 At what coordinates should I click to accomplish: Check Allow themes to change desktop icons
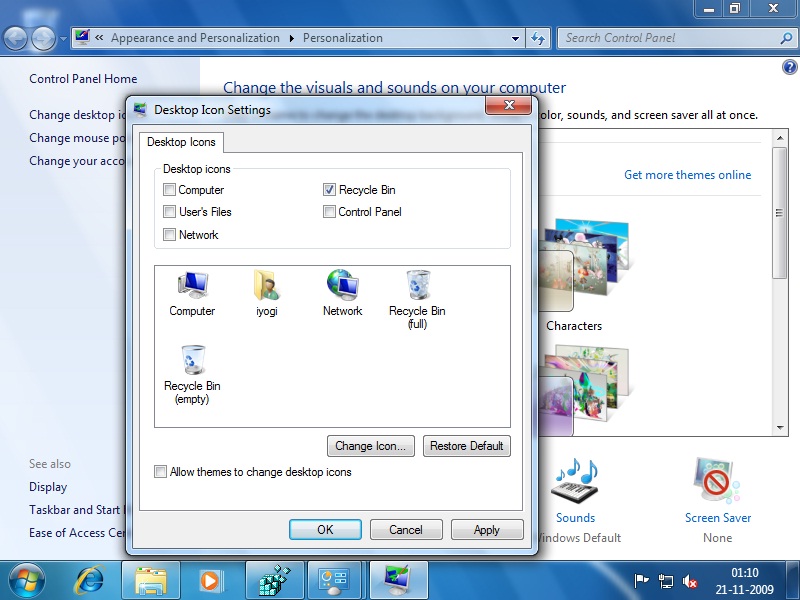click(160, 471)
